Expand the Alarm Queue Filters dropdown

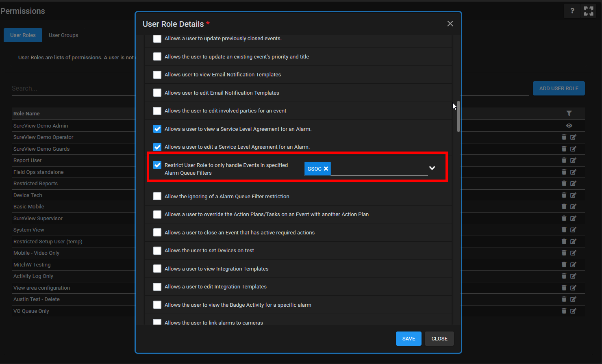pos(432,168)
